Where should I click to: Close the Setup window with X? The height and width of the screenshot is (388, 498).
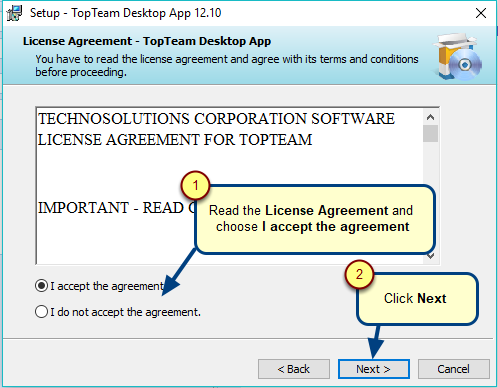481,13
